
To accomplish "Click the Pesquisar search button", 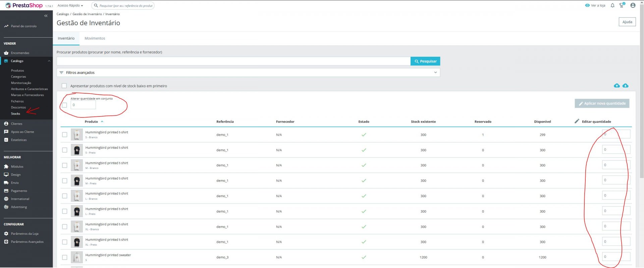I will point(425,61).
